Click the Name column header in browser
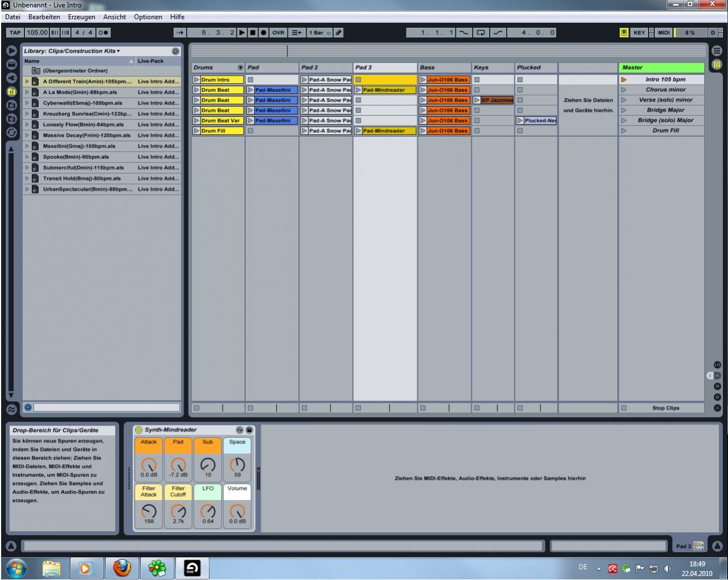Image resolution: width=728 pixels, height=580 pixels. (x=79, y=61)
